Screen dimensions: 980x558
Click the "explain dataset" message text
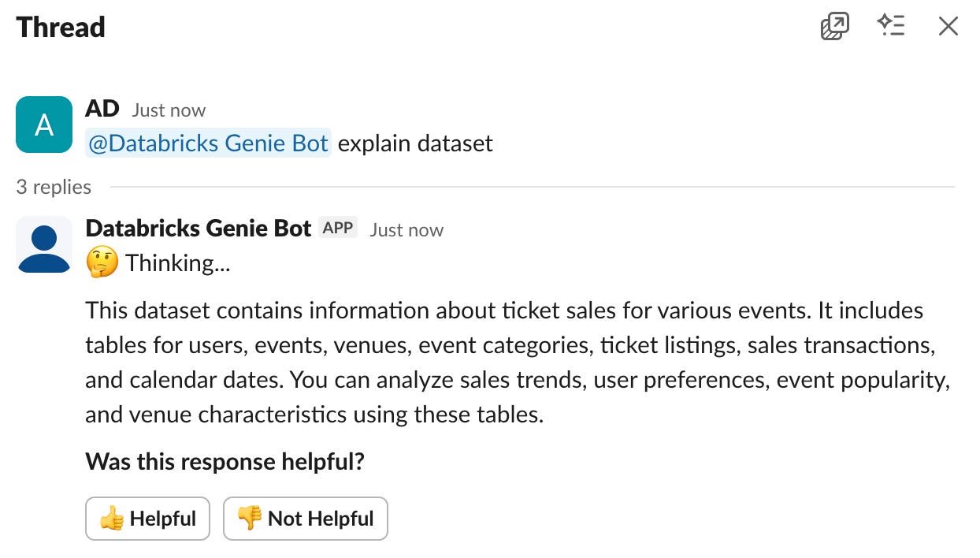click(415, 143)
